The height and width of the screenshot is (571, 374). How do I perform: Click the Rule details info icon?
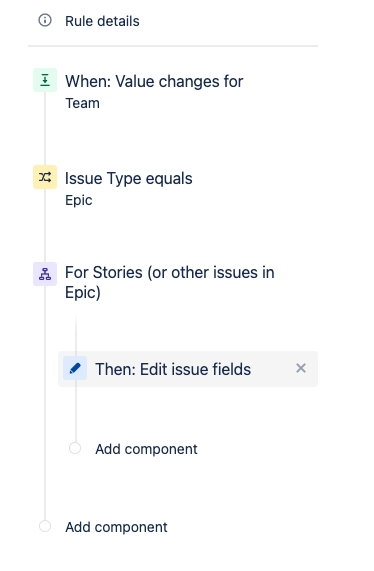45,20
